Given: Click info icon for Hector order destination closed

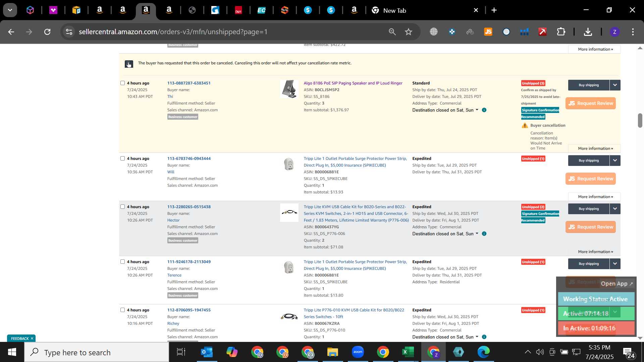Looking at the screenshot, I should click(x=484, y=234).
